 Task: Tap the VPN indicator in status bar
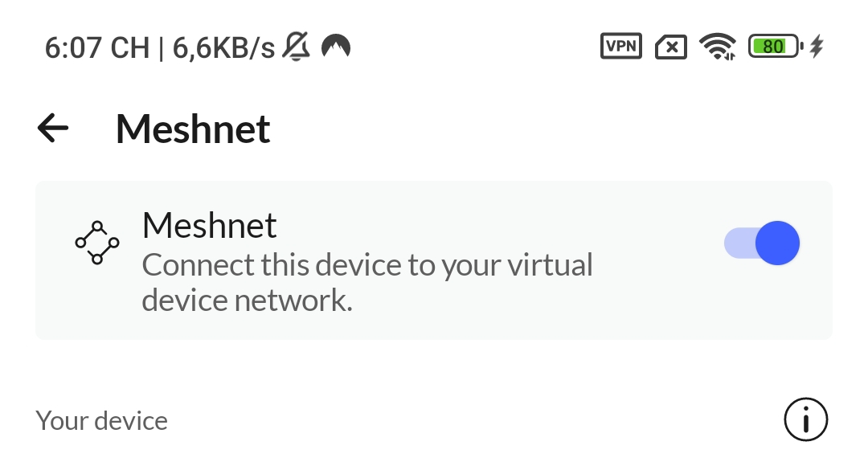click(x=621, y=46)
